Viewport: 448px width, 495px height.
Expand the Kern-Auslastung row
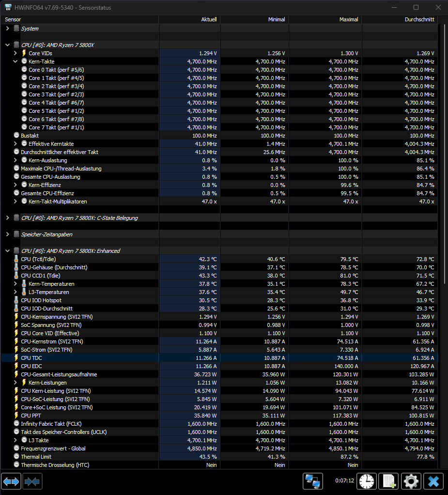pyautogui.click(x=15, y=160)
